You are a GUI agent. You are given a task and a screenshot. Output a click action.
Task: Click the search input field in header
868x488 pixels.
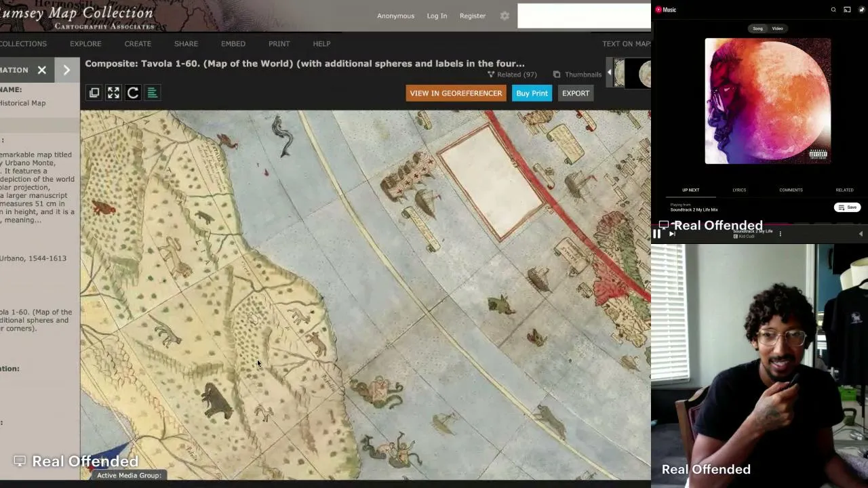[584, 16]
